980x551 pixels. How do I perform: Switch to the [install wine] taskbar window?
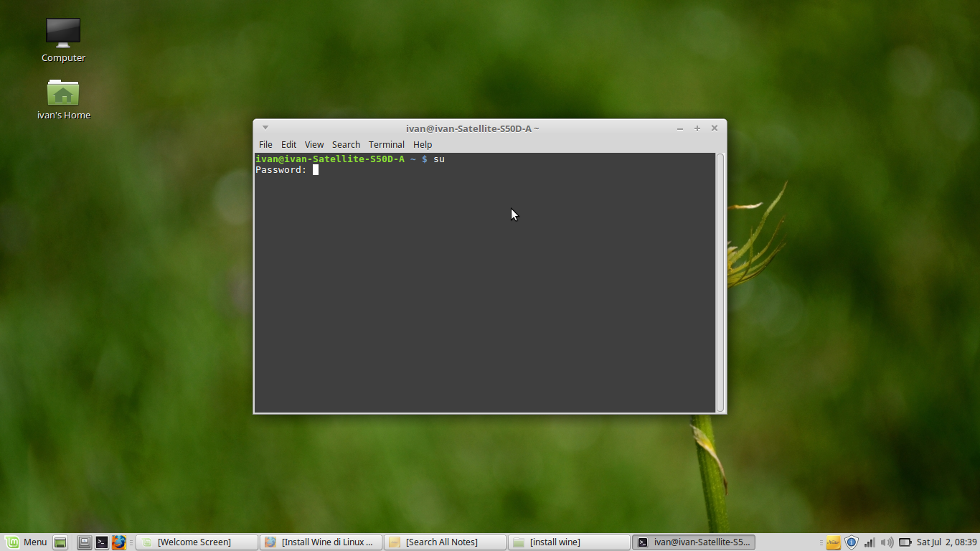(x=569, y=542)
